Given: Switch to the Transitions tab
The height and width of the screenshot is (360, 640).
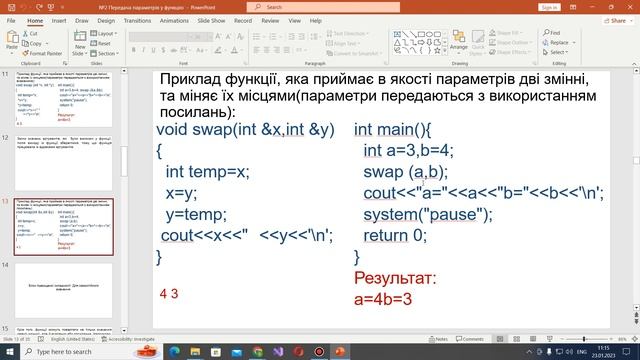Looking at the screenshot, I should tap(137, 20).
